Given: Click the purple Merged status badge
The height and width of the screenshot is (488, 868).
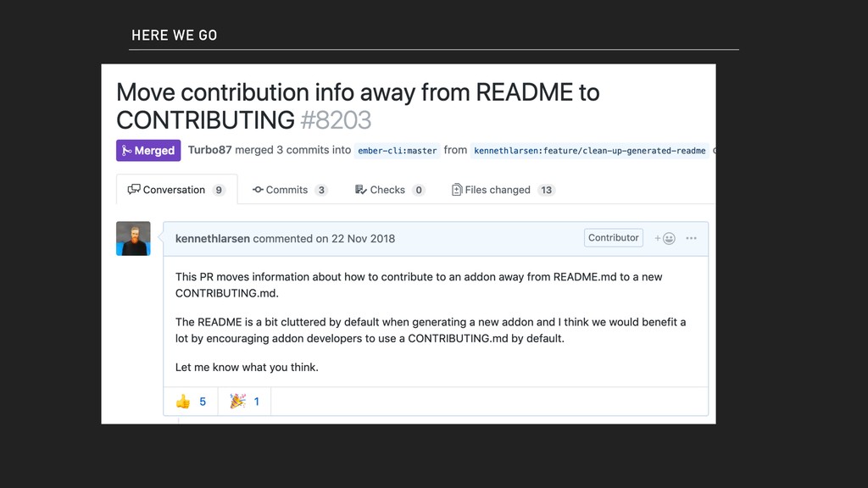Looking at the screenshot, I should click(x=148, y=151).
